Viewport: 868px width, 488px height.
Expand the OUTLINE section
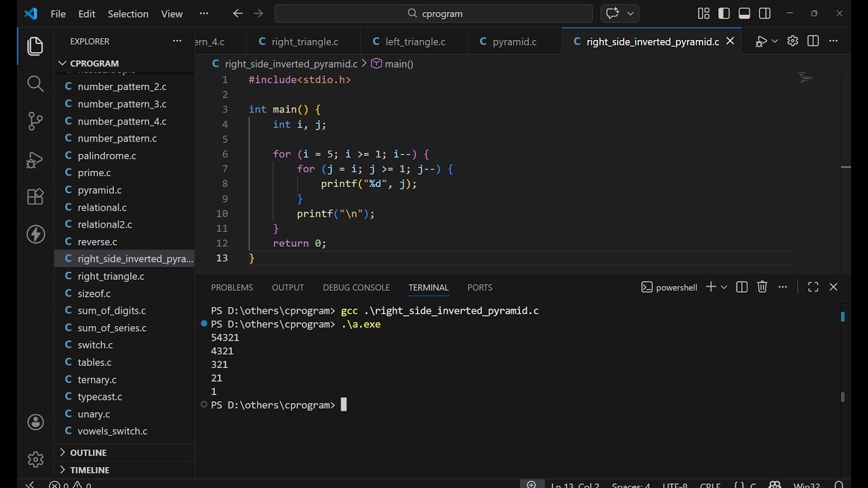(x=124, y=452)
